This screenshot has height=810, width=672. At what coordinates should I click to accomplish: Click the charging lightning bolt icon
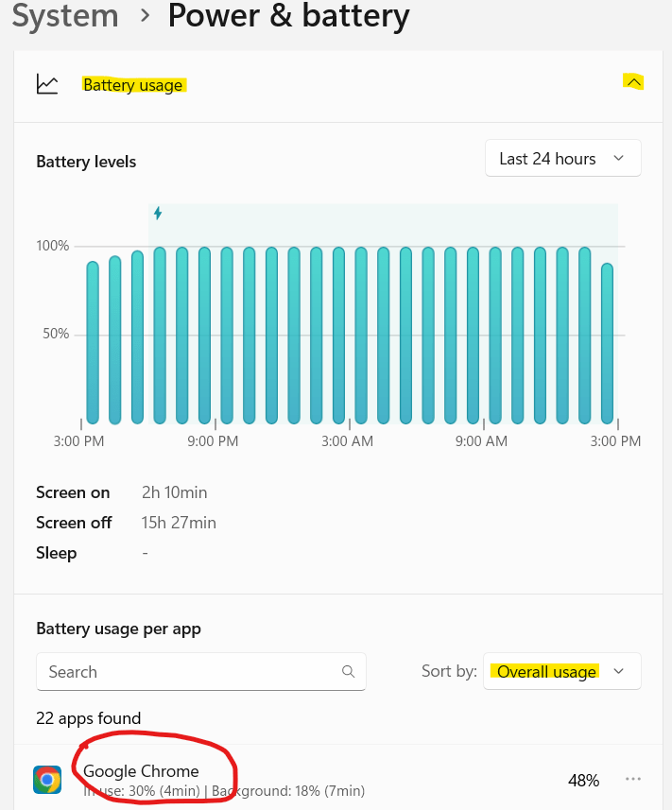(x=158, y=214)
